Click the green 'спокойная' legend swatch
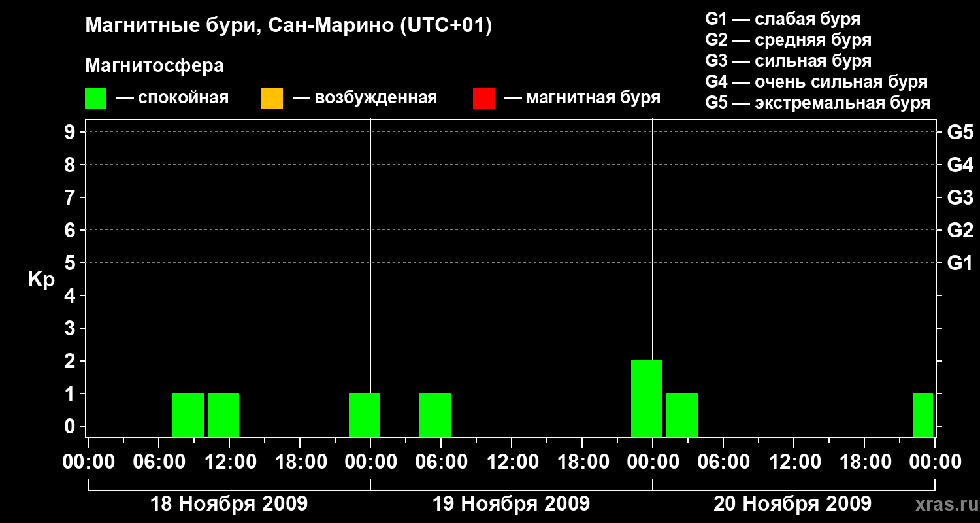 (96, 99)
